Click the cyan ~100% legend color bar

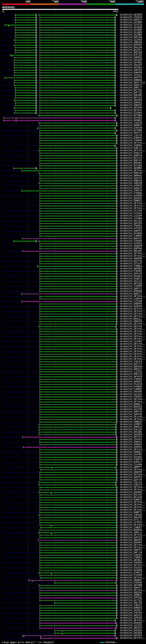tap(130, 4)
